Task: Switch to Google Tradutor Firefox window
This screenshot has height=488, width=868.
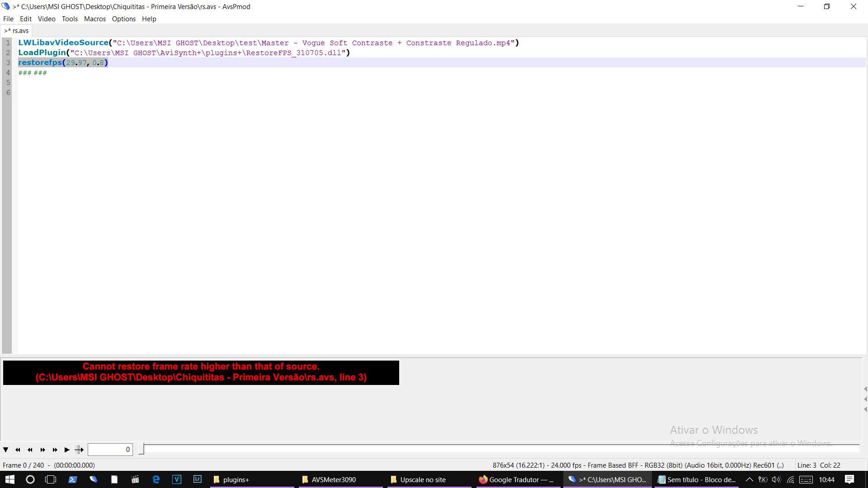Action: coord(518,479)
